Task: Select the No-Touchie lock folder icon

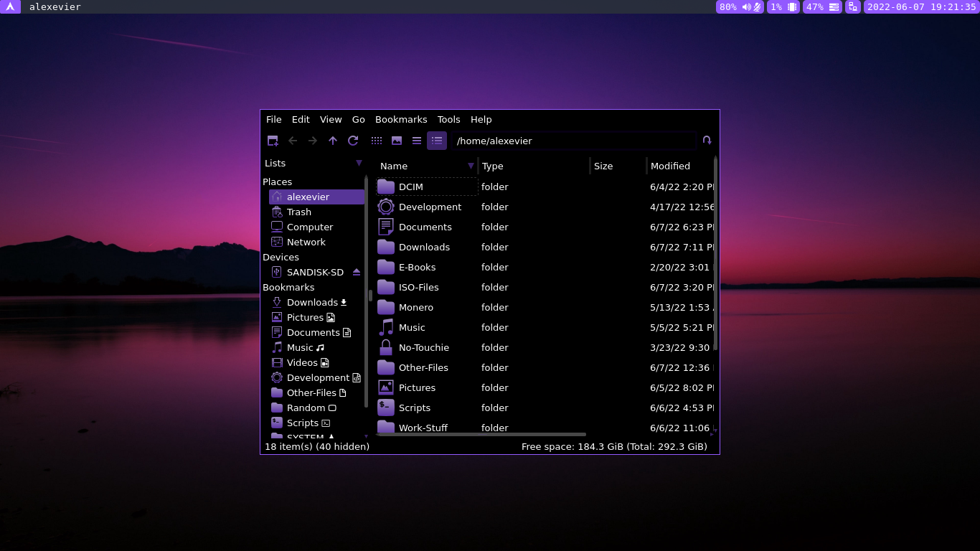Action: point(386,347)
